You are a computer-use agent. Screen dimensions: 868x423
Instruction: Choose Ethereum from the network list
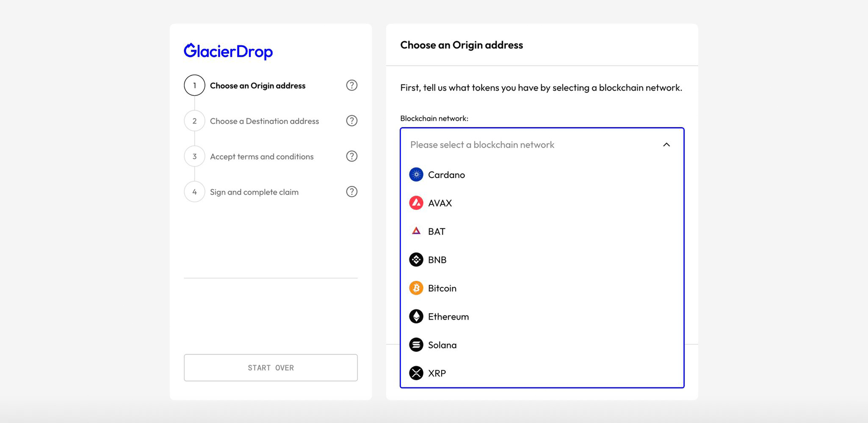448,316
